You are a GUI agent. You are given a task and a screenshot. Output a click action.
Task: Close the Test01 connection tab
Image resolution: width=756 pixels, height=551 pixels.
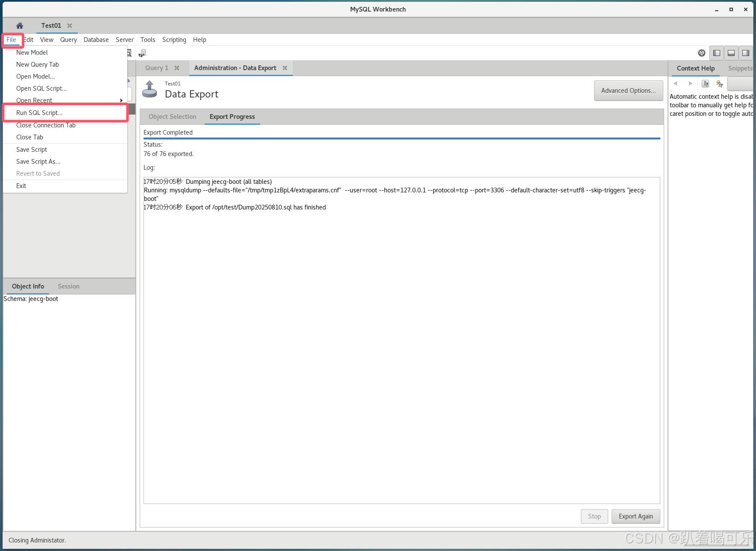[70, 26]
